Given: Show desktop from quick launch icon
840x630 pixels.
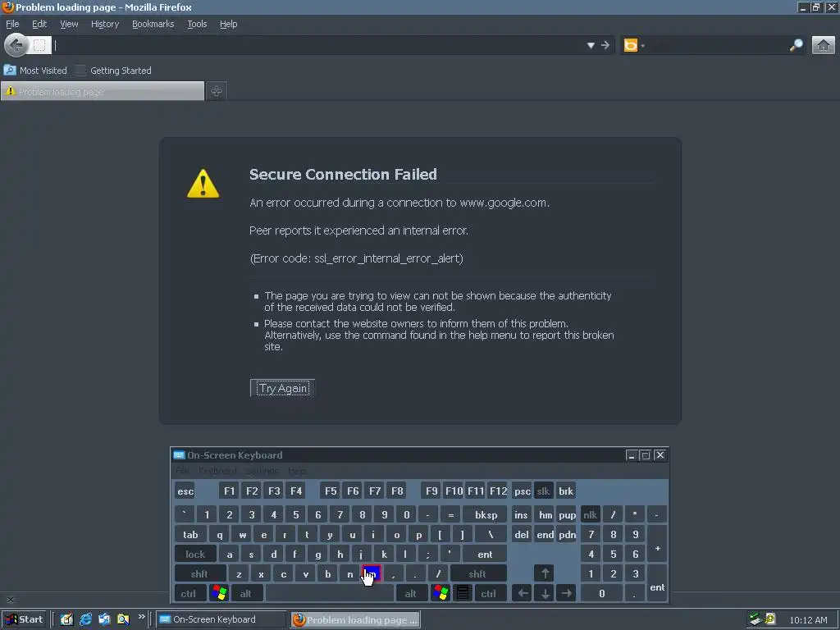Looking at the screenshot, I should pyautogui.click(x=67, y=619).
